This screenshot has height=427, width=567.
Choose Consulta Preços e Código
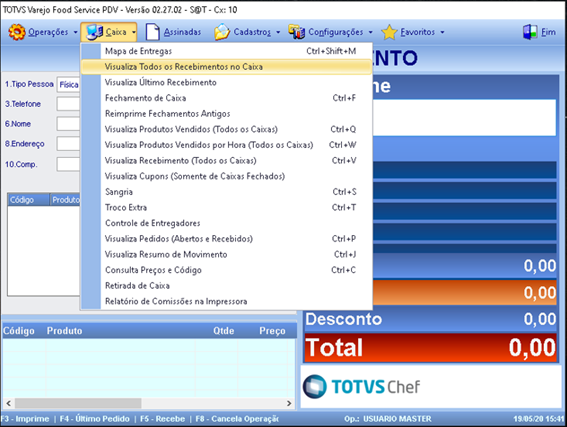point(227,270)
